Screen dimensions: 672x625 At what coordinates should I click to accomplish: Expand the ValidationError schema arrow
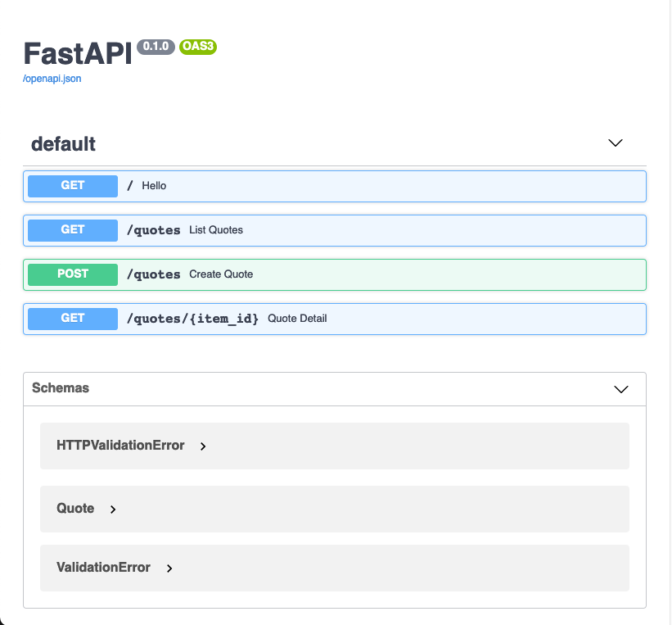[x=169, y=568]
